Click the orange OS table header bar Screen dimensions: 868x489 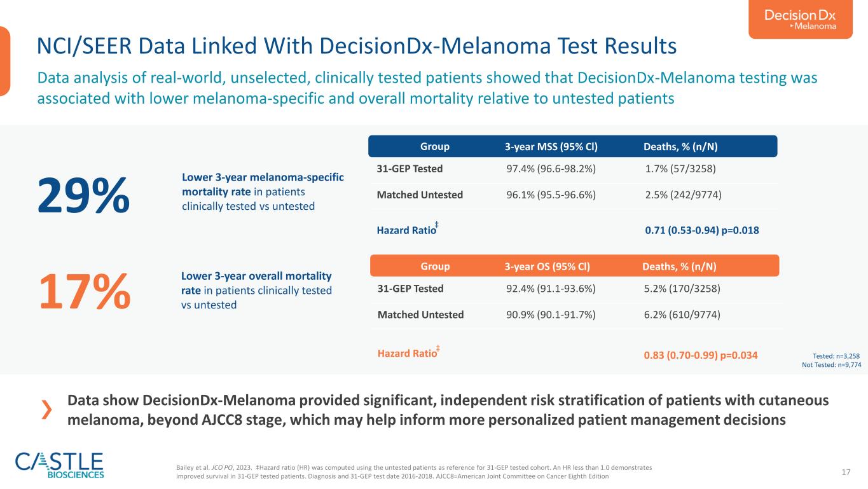coord(574,266)
